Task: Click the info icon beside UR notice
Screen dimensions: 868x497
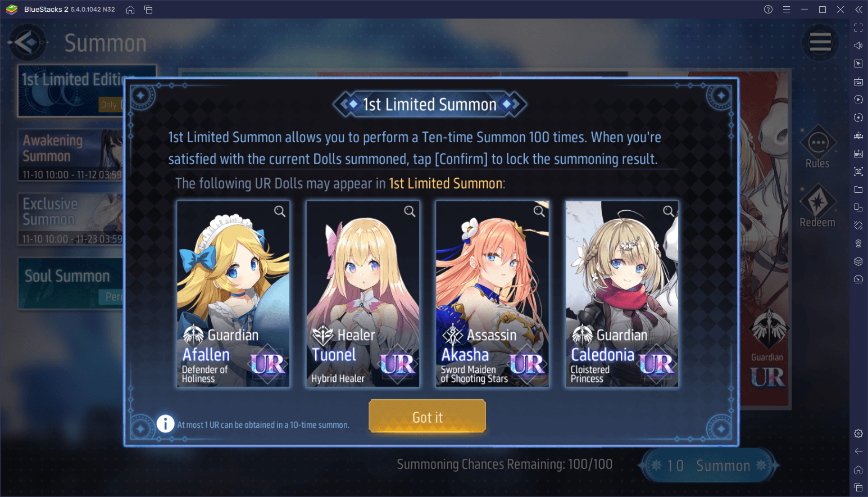Action: coord(165,423)
